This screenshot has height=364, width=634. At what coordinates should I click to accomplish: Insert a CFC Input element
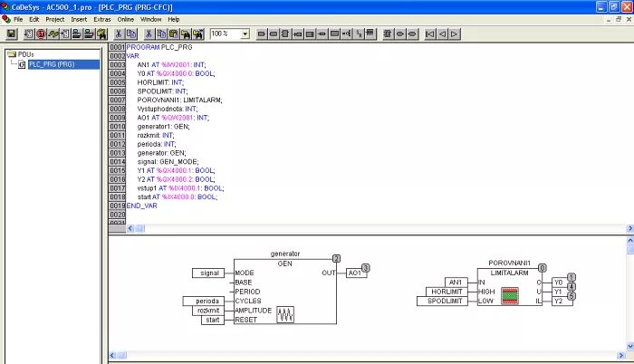click(261, 34)
